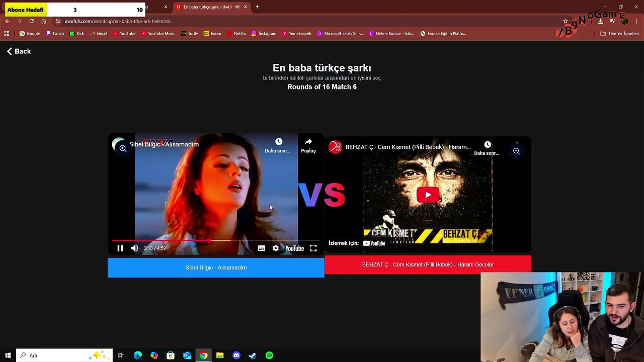
Task: Launch Microsoft Edge from taskbar
Action: click(137, 355)
